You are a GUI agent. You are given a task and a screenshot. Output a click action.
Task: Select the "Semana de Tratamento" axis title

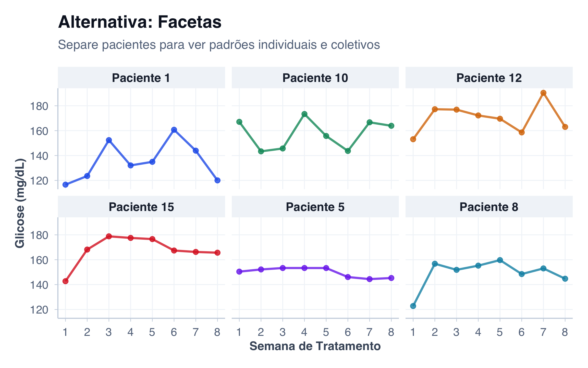315,346
